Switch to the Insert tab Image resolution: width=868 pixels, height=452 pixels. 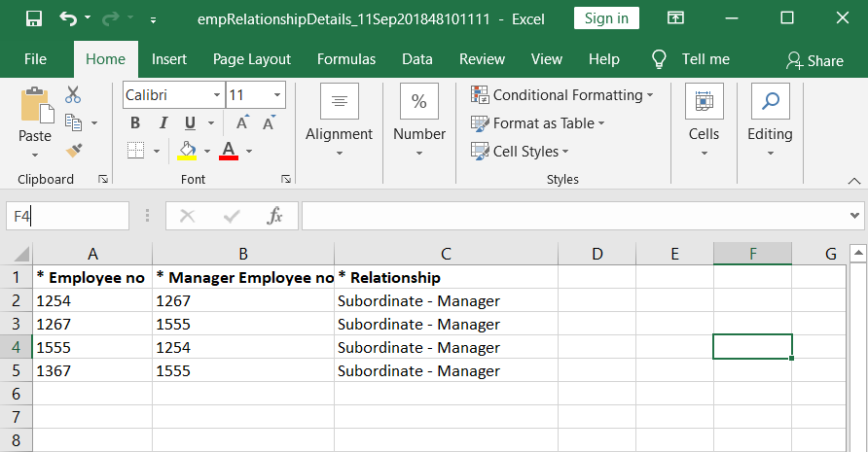coord(169,59)
